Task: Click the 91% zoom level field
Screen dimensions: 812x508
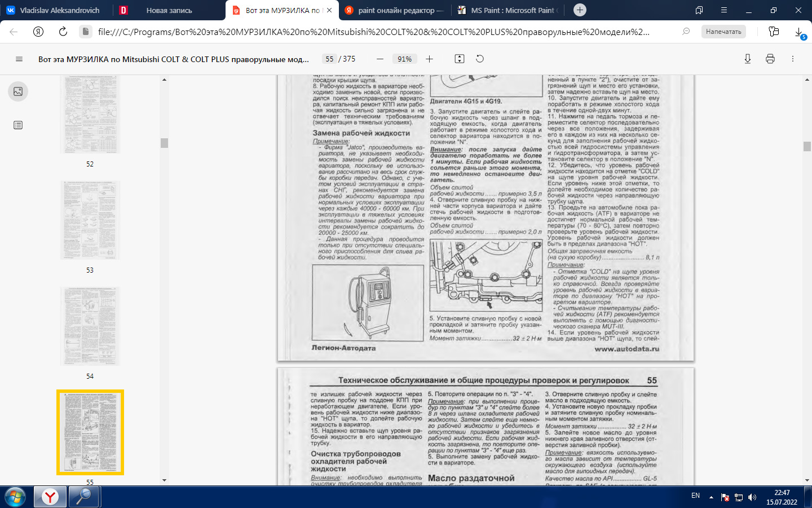Action: pyautogui.click(x=404, y=59)
